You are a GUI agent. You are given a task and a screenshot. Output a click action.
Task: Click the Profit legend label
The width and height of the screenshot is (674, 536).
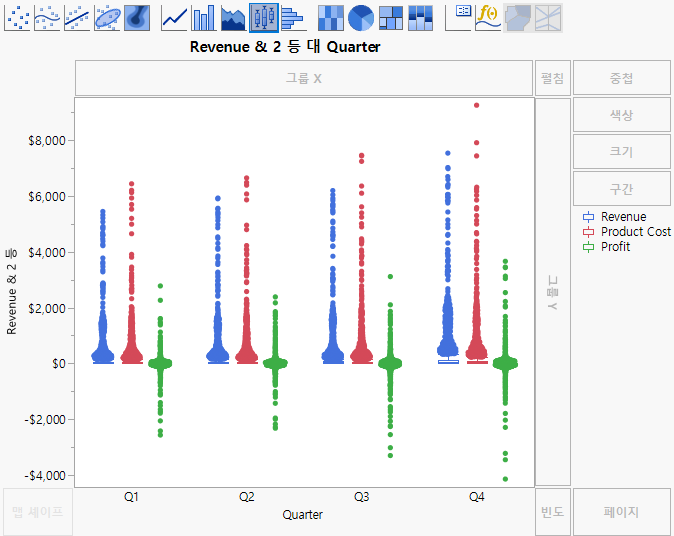(x=615, y=247)
